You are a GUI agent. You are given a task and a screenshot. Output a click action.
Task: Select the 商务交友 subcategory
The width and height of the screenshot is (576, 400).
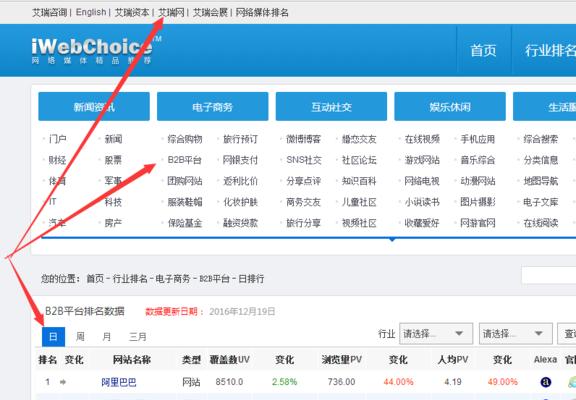(x=303, y=202)
